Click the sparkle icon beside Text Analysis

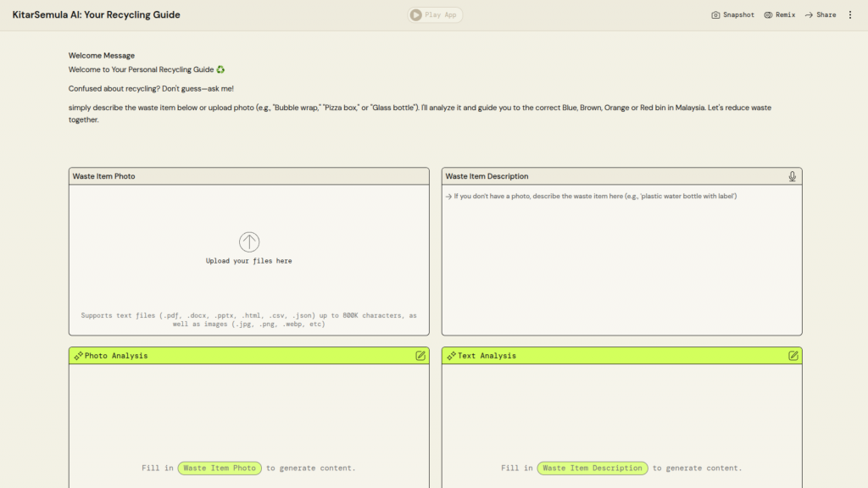[x=451, y=356]
